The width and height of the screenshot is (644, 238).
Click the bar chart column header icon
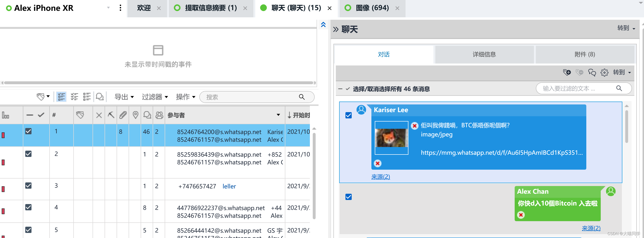pos(6,115)
